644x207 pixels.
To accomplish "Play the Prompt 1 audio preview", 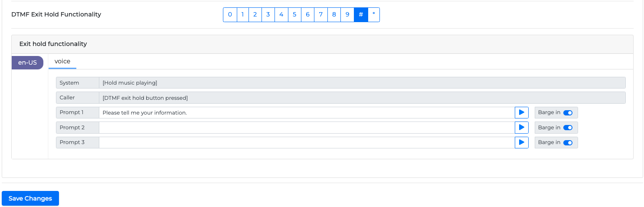I will click(521, 112).
